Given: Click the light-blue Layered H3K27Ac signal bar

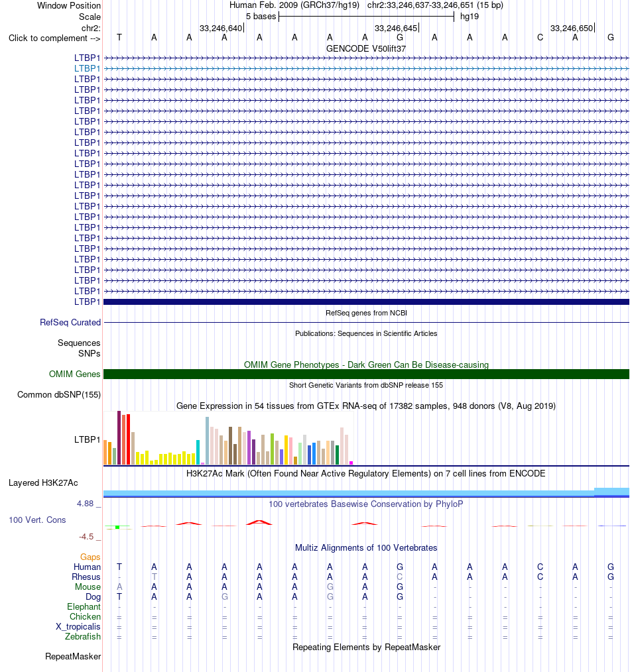Looking at the screenshot, I should pyautogui.click(x=366, y=493).
